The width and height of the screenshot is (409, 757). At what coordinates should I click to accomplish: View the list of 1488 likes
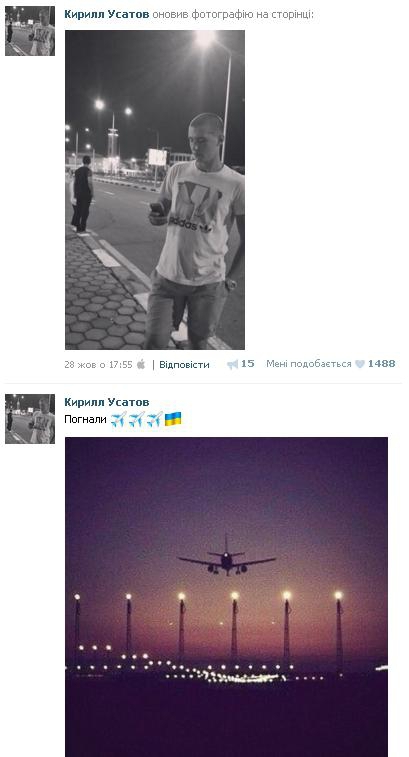pos(381,364)
